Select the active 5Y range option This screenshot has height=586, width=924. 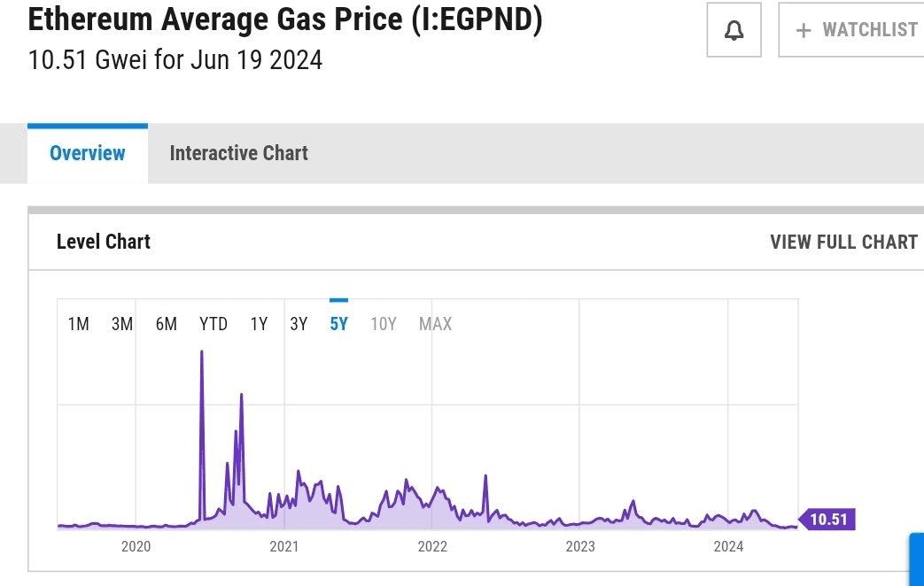coord(338,324)
